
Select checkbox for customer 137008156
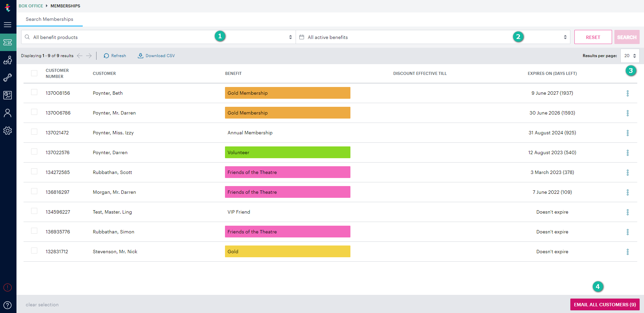34,92
